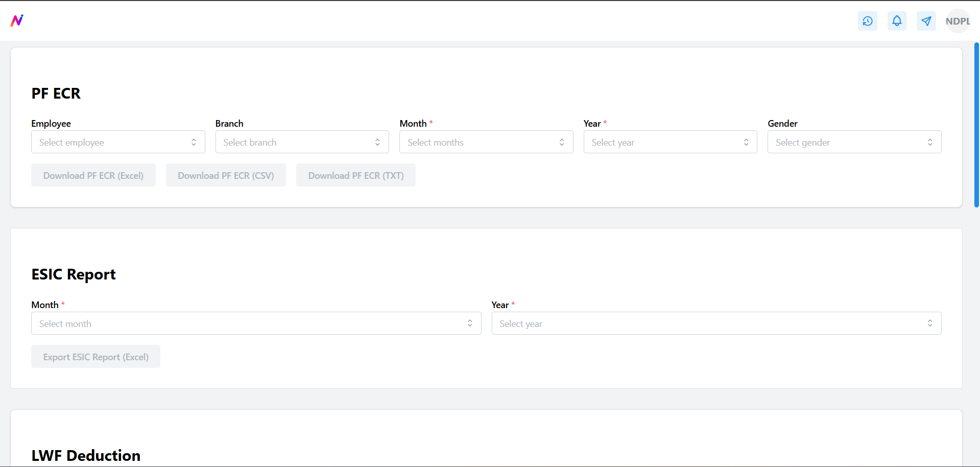Click the paper plane send icon
Screen dimensions: 980x467
click(926, 21)
